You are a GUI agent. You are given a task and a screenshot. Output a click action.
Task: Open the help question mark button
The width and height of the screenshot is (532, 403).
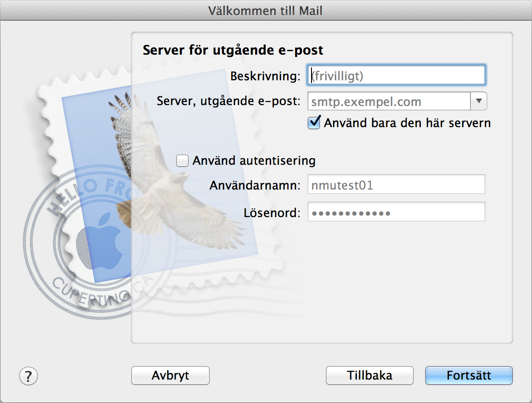(28, 376)
